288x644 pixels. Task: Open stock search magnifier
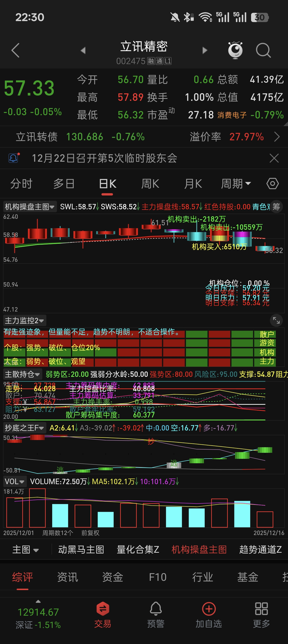pyautogui.click(x=264, y=50)
